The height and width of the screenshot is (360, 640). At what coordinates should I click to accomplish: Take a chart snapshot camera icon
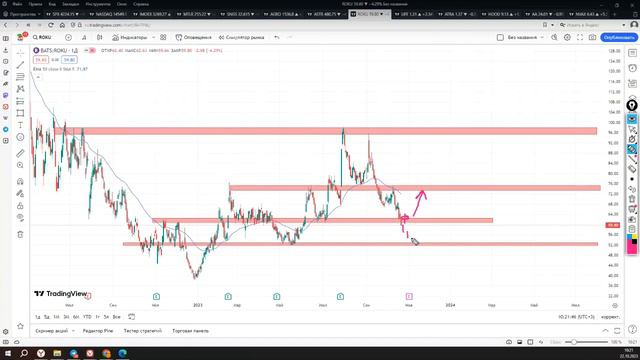(x=592, y=37)
